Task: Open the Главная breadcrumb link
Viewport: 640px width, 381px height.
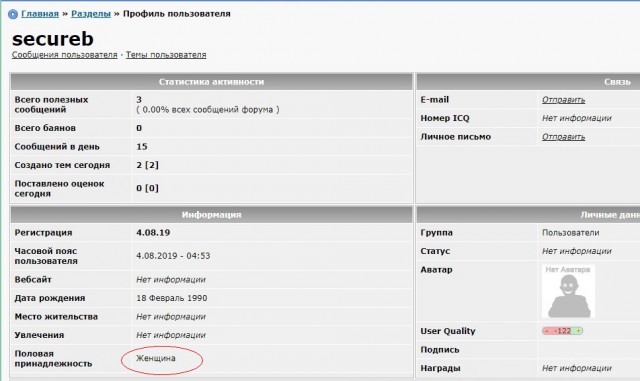Action: (x=40, y=13)
